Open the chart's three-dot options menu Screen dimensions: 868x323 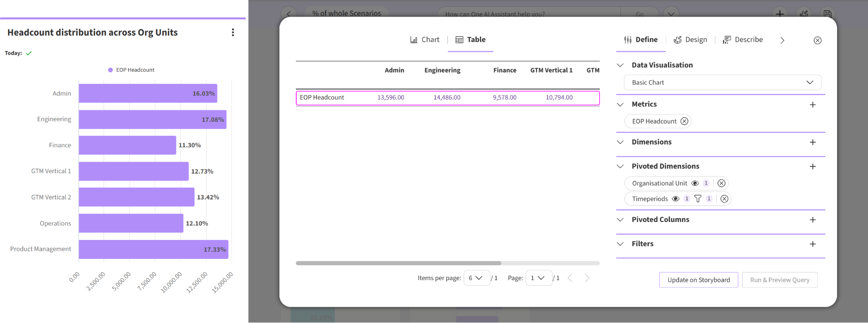[x=233, y=33]
